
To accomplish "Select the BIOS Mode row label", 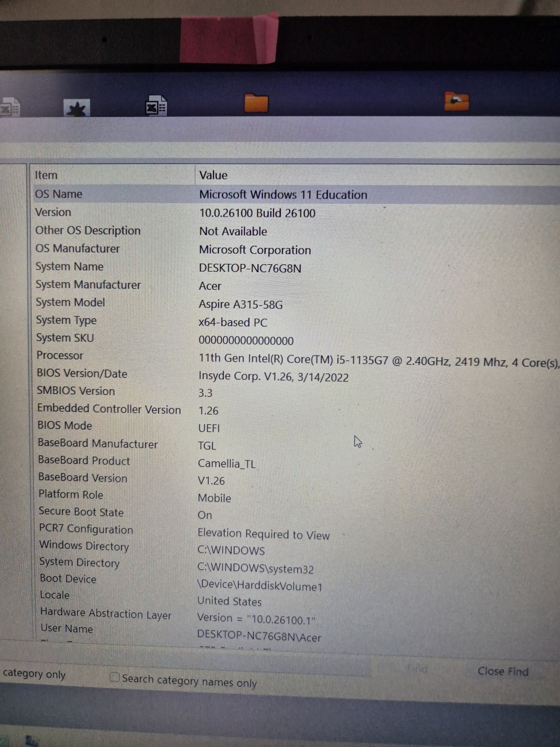I will (65, 425).
